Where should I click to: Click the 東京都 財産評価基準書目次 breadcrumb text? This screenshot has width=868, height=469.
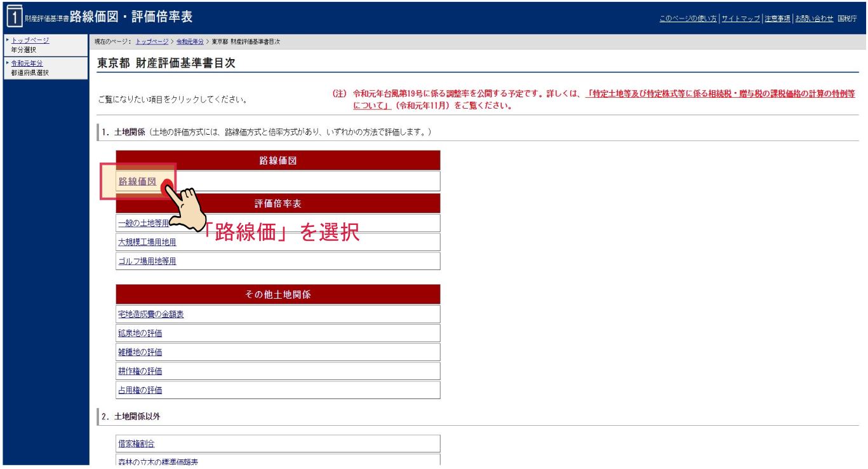coord(246,41)
